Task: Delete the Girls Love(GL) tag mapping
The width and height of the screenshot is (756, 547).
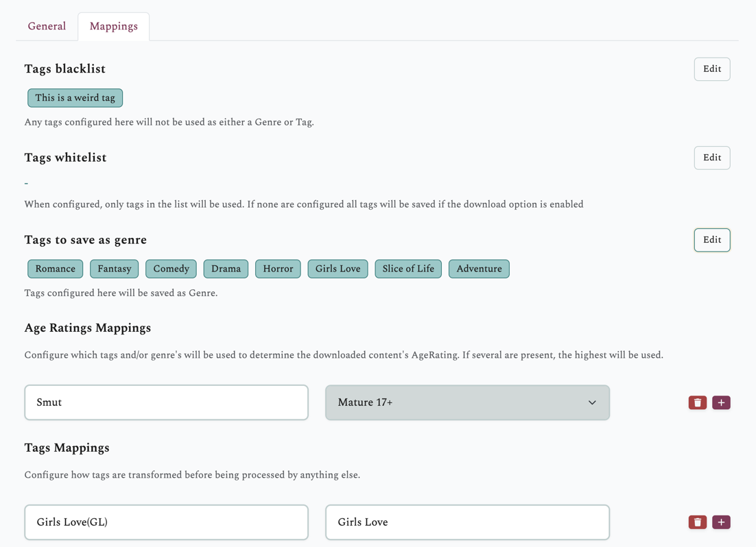Action: pyautogui.click(x=697, y=522)
